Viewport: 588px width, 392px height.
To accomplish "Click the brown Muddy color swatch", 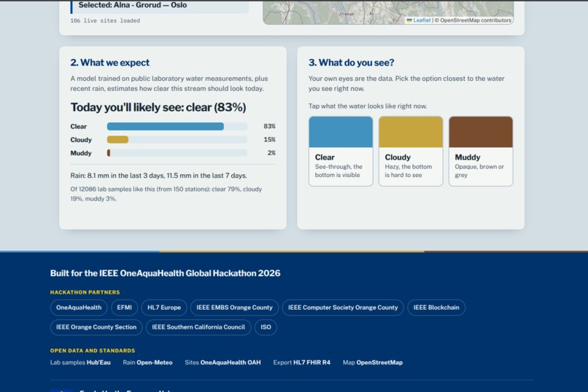I will point(481,132).
